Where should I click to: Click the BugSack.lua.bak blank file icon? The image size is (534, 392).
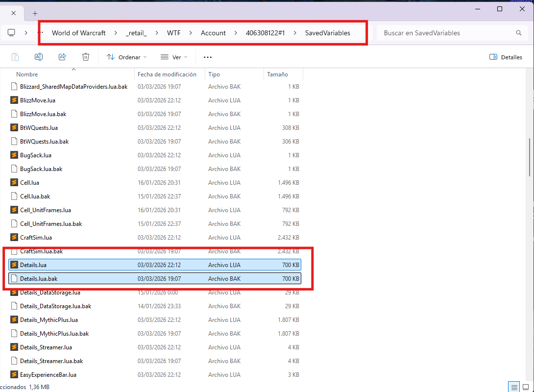tap(14, 169)
